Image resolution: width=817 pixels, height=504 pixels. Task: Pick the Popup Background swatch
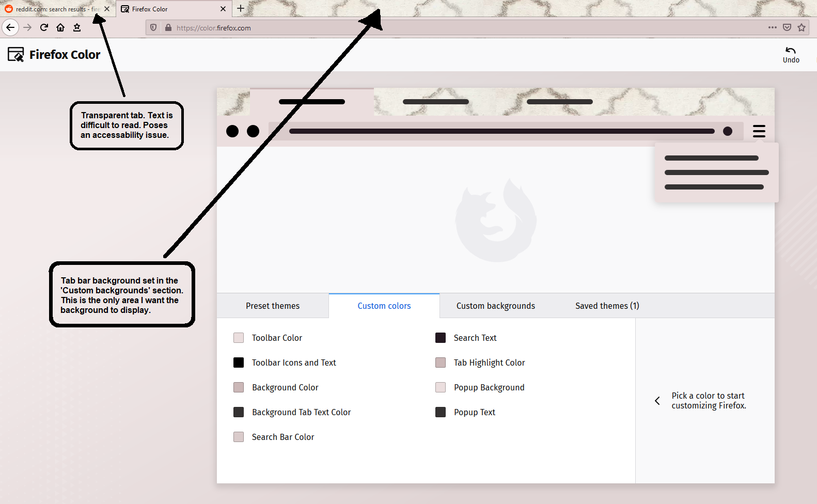point(441,387)
